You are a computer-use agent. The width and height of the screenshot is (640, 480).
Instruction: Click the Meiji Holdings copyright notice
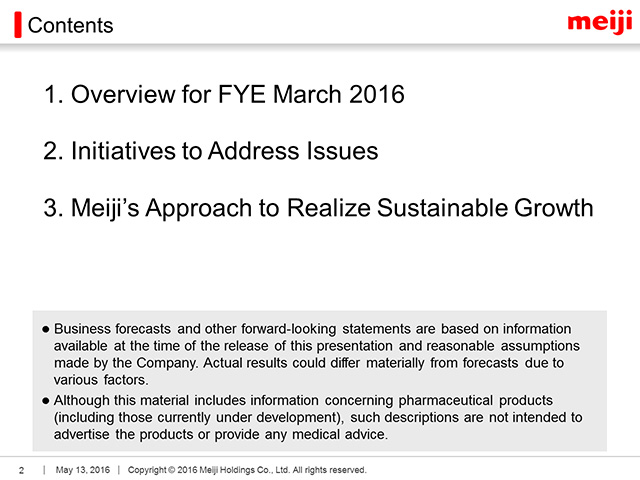pyautogui.click(x=247, y=470)
